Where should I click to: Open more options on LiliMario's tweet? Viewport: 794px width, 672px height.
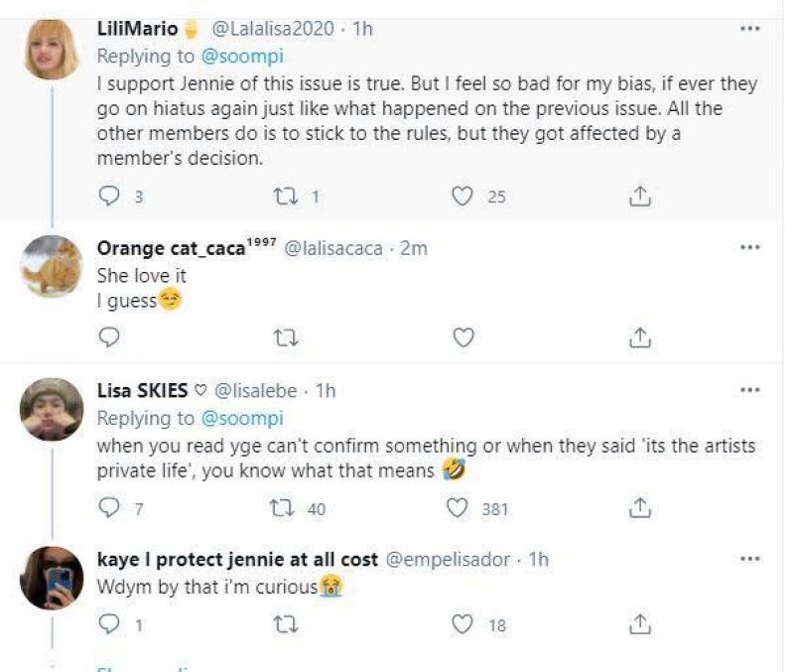pyautogui.click(x=750, y=30)
